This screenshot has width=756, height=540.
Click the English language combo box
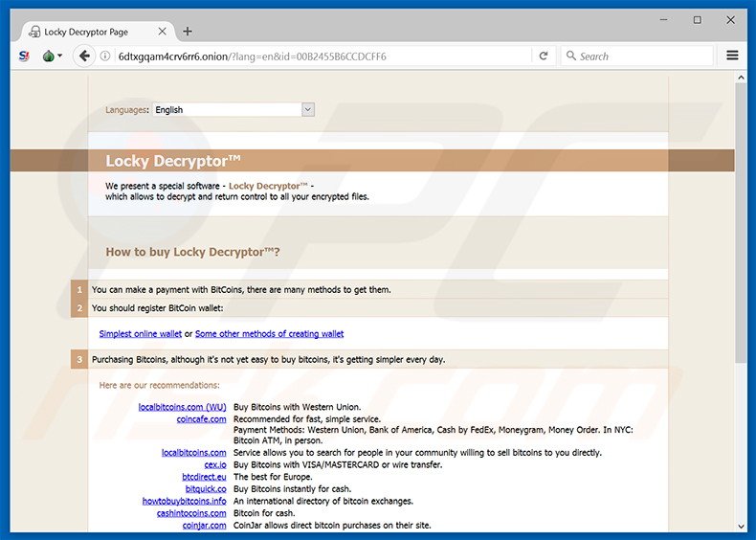[x=233, y=109]
